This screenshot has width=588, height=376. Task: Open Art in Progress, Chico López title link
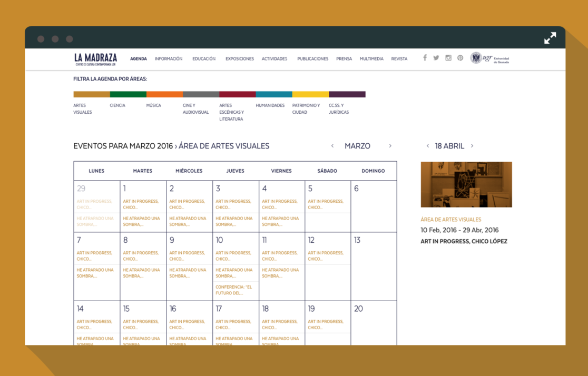(x=464, y=242)
